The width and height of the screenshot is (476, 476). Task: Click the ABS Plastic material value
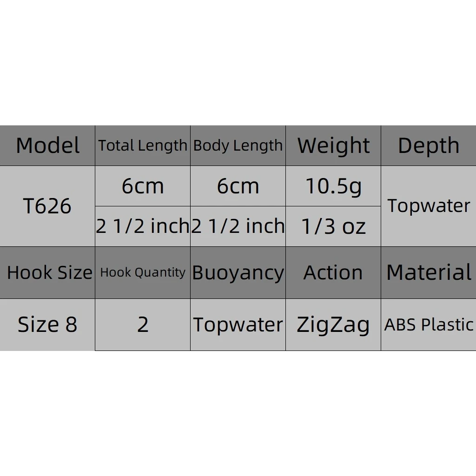[x=428, y=325]
